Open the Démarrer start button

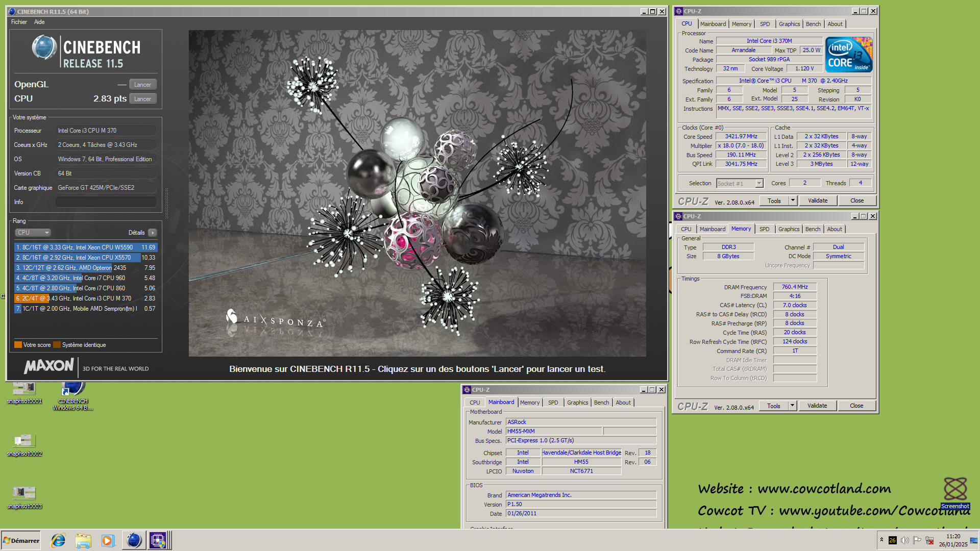click(x=22, y=540)
